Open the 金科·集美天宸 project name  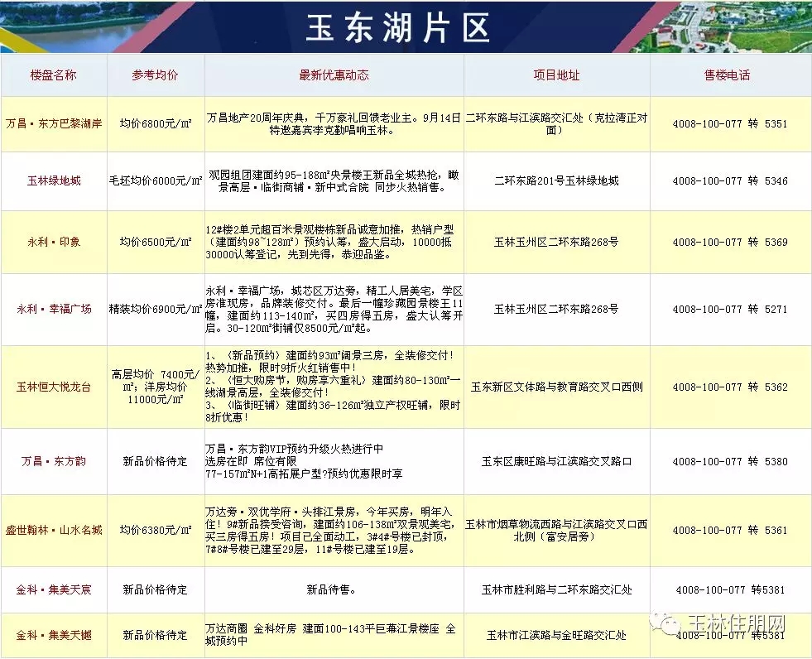54,589
